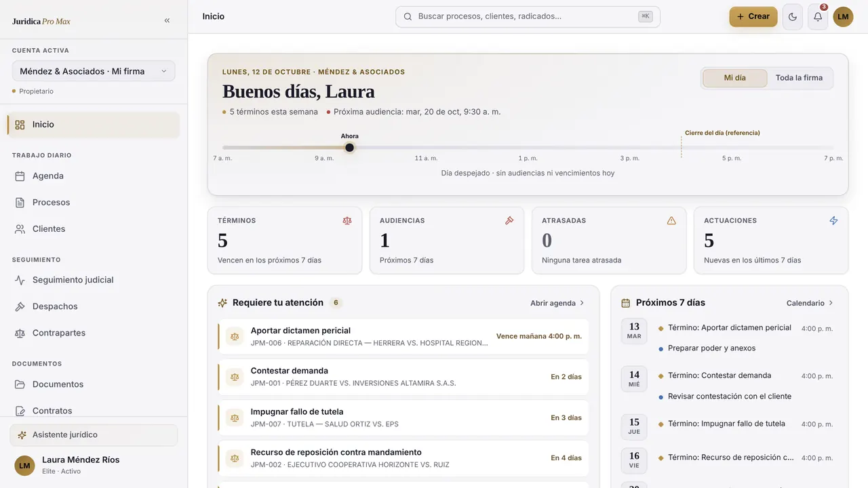Open Agenda in the sidebar

click(x=94, y=176)
